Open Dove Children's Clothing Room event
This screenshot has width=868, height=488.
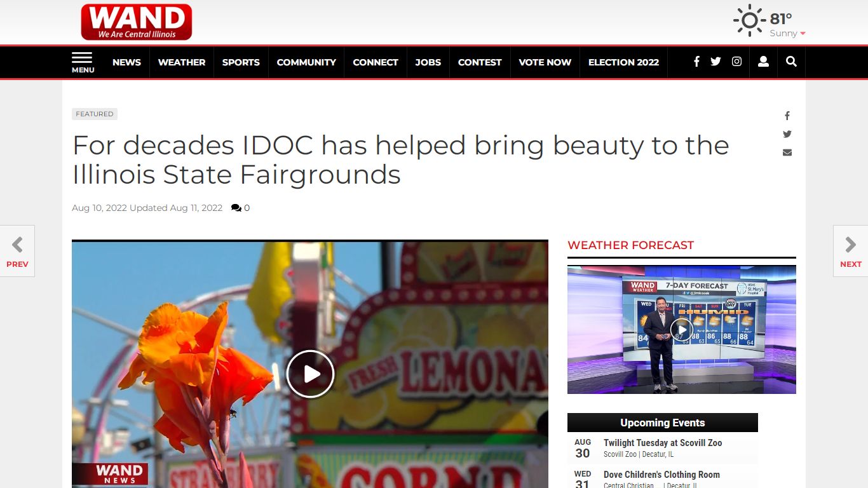pos(661,475)
